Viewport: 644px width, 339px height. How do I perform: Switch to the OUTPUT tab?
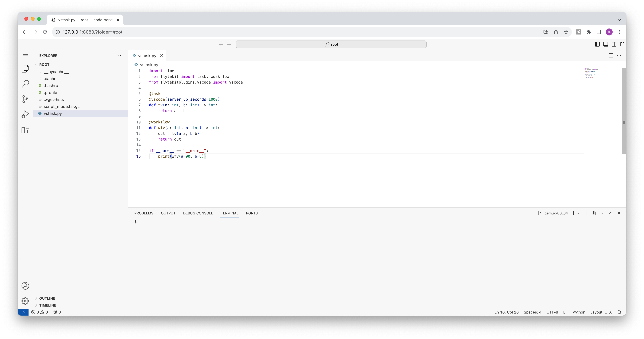pyautogui.click(x=168, y=213)
